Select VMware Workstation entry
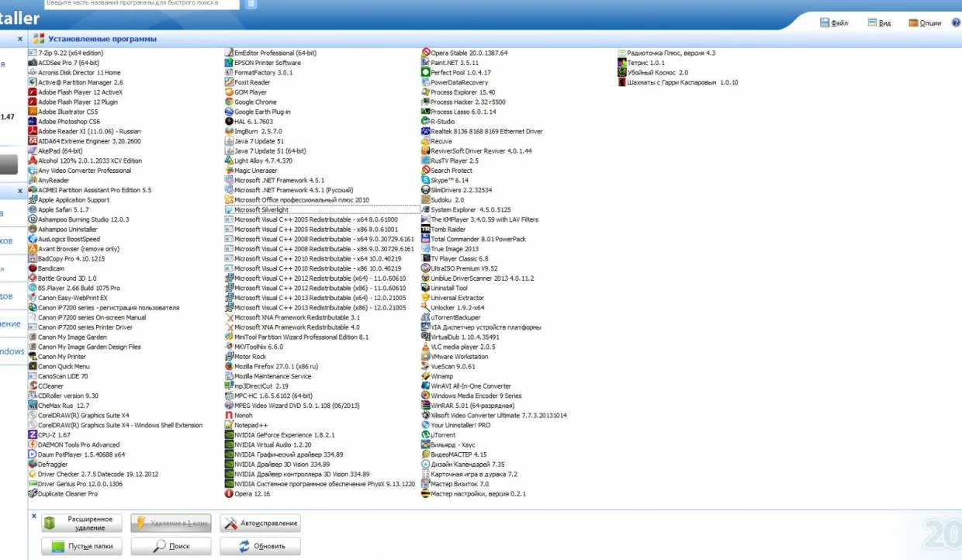This screenshot has height=560, width=962. (454, 357)
